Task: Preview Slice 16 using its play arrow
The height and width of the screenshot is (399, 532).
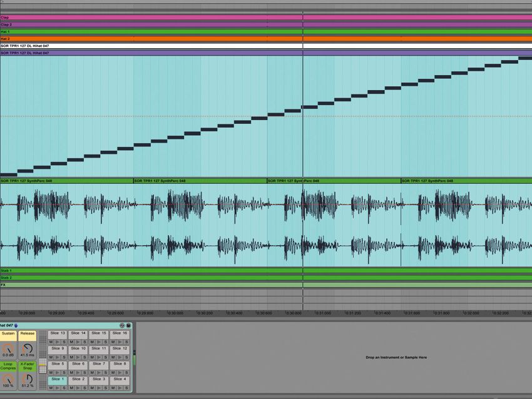Action: (x=120, y=341)
